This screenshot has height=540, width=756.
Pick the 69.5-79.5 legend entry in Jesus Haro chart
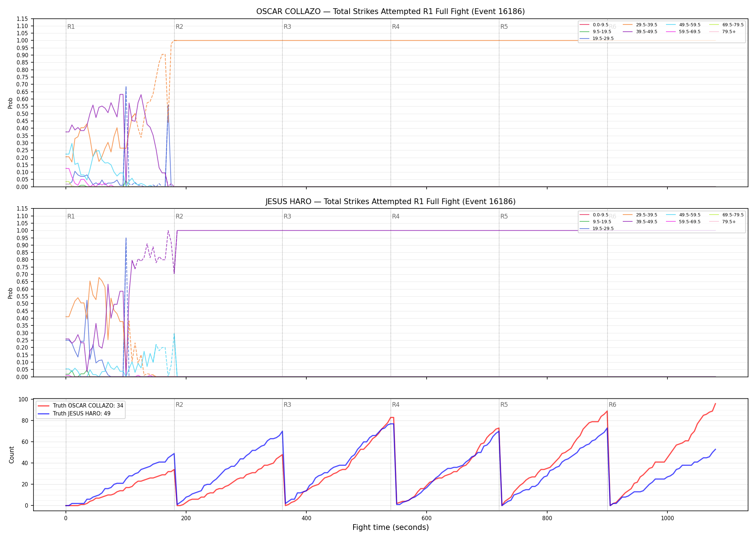coord(726,215)
